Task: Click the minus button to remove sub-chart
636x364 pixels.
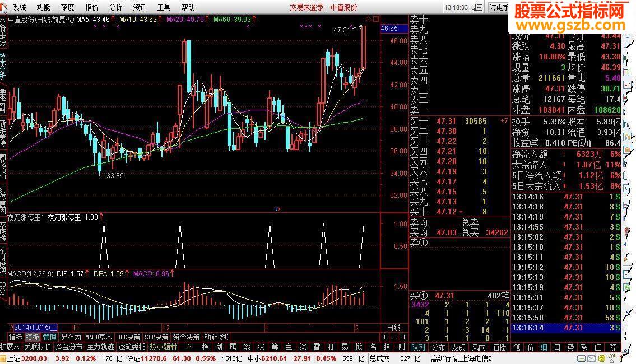Action: 393,337
